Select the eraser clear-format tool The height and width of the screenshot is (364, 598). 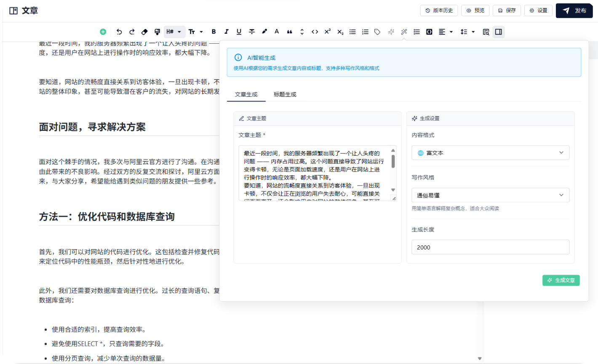144,32
